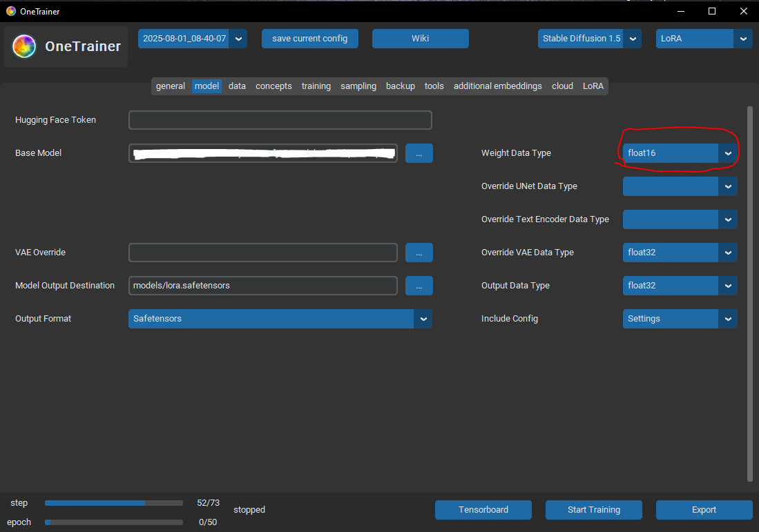Viewport: 759px width, 532px height.
Task: Open the LoRA training method dropdown
Action: click(x=704, y=39)
